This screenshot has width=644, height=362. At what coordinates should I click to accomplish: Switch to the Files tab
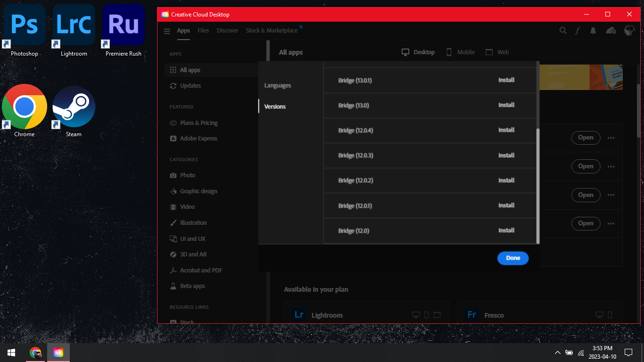coord(203,31)
